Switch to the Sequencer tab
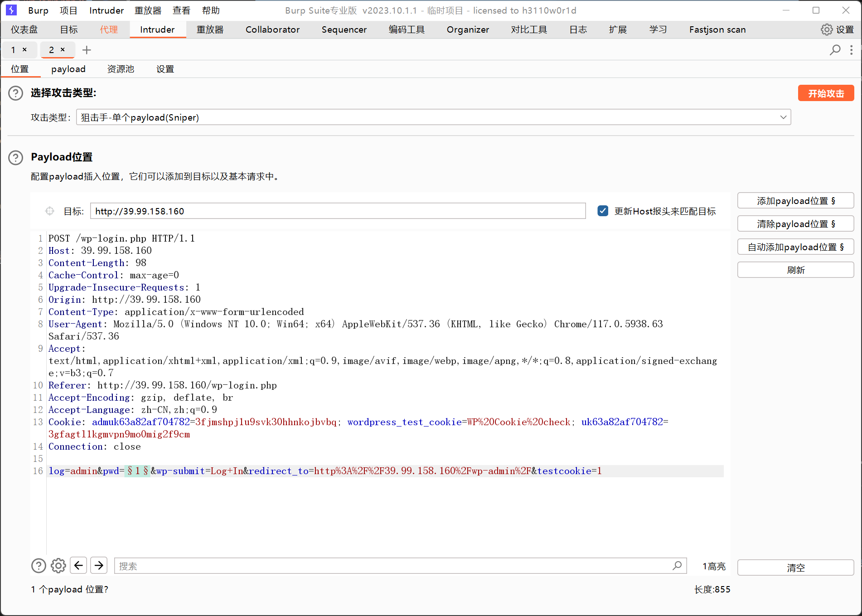 344,29
